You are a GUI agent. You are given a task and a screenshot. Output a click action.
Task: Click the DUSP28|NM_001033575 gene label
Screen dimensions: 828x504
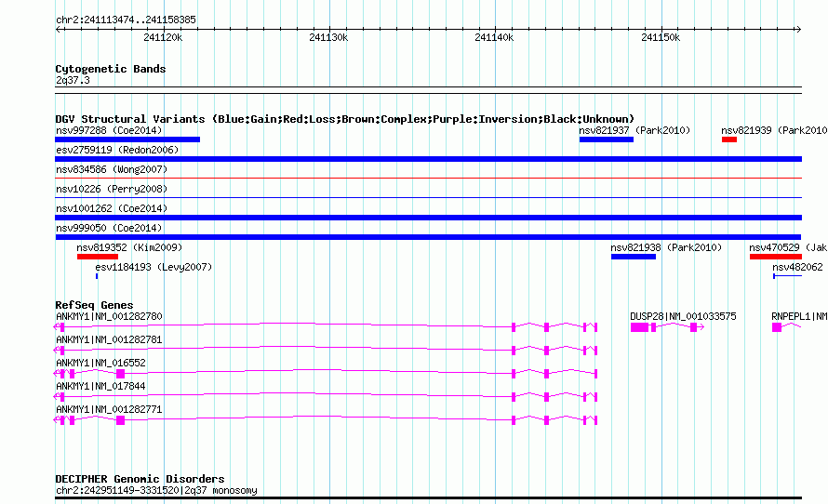tap(683, 317)
